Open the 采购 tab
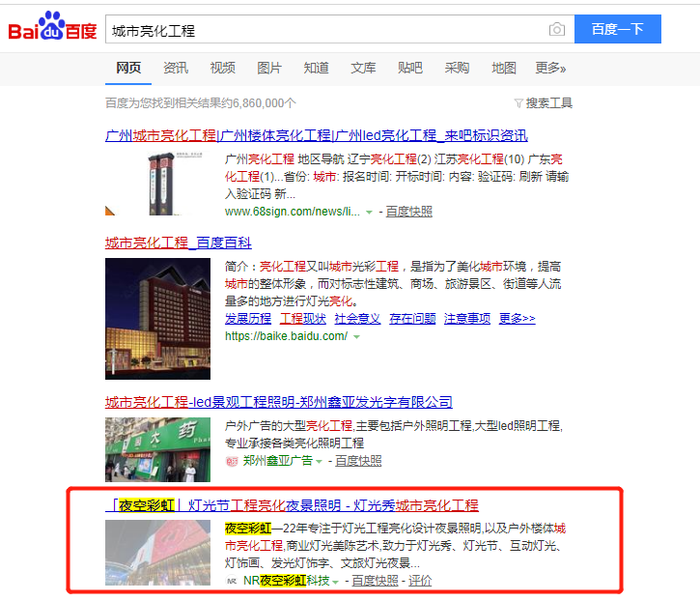700x601 pixels. (x=457, y=68)
